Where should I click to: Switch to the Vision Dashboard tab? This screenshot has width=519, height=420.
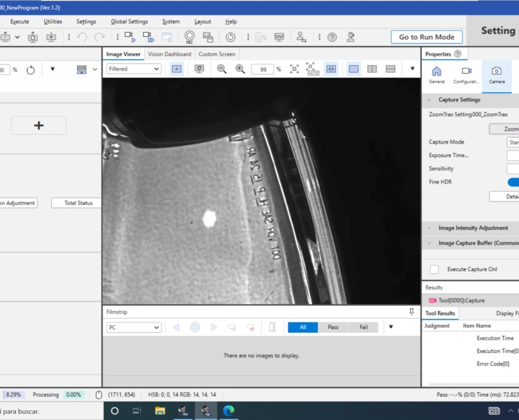pos(170,54)
